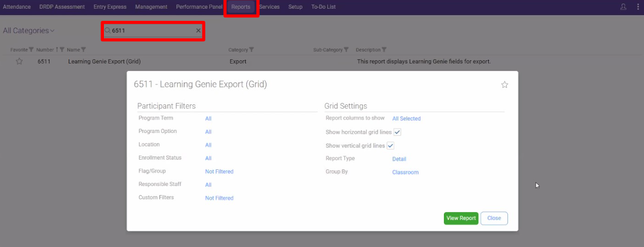Open the user profile icon
Viewport: 644px width, 247px height.
click(624, 7)
